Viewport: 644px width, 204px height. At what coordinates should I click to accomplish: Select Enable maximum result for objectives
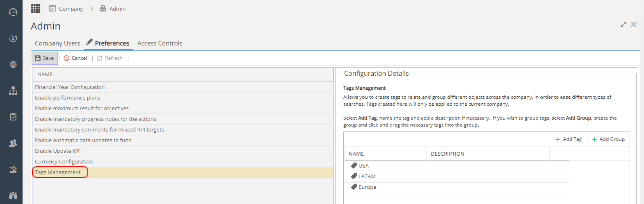point(183,109)
